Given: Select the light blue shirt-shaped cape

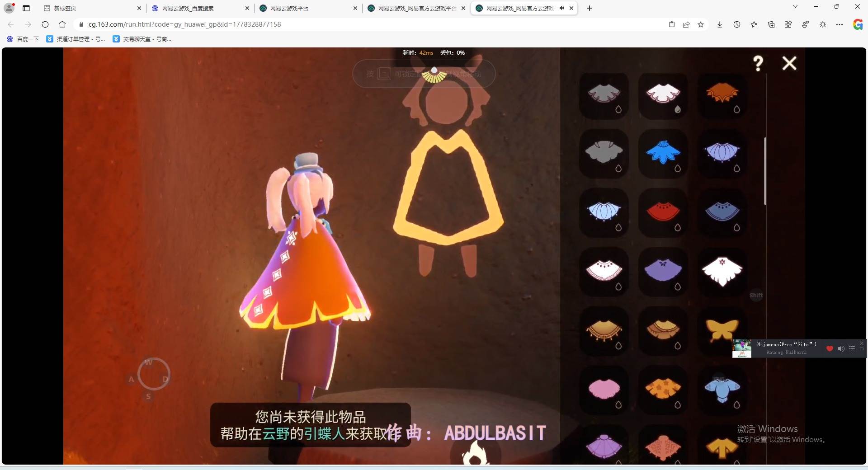Looking at the screenshot, I should pos(722,390).
